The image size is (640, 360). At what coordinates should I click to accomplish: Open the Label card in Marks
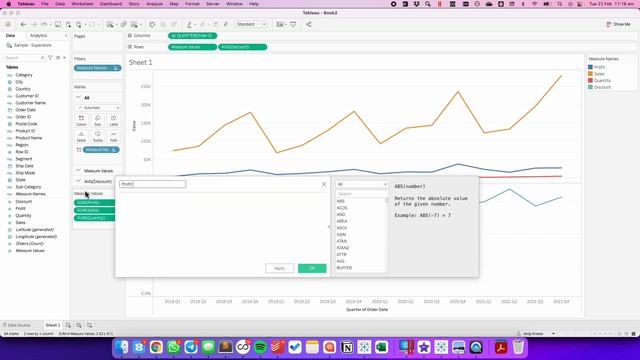click(x=113, y=120)
